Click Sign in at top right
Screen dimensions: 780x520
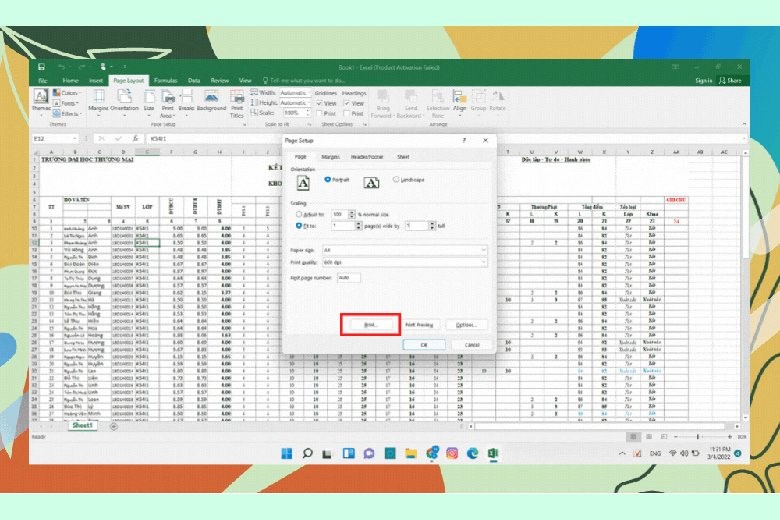[x=703, y=80]
